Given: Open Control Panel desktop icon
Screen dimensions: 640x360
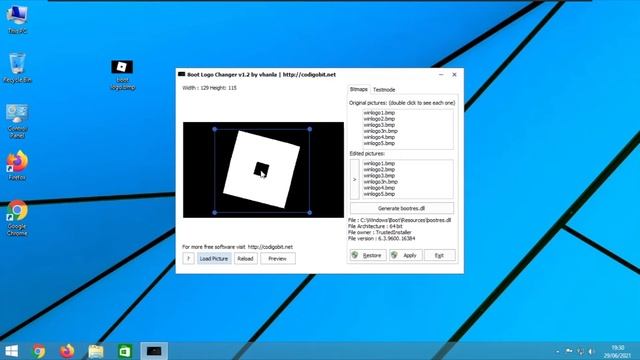Looking at the screenshot, I should 17,121.
